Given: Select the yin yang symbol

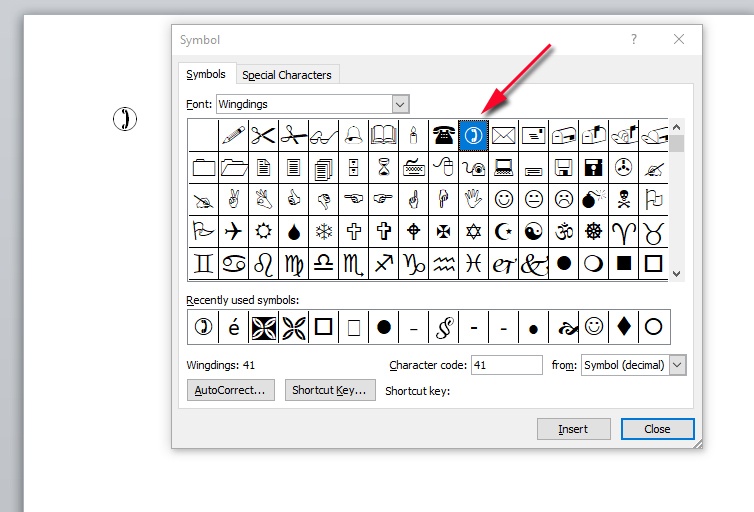Looking at the screenshot, I should coord(533,231).
